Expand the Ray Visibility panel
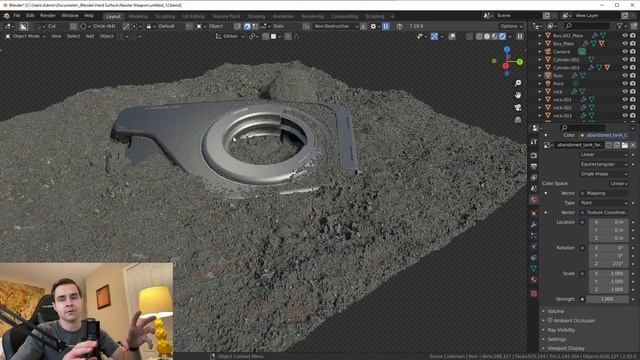The height and width of the screenshot is (360, 640). (x=561, y=330)
